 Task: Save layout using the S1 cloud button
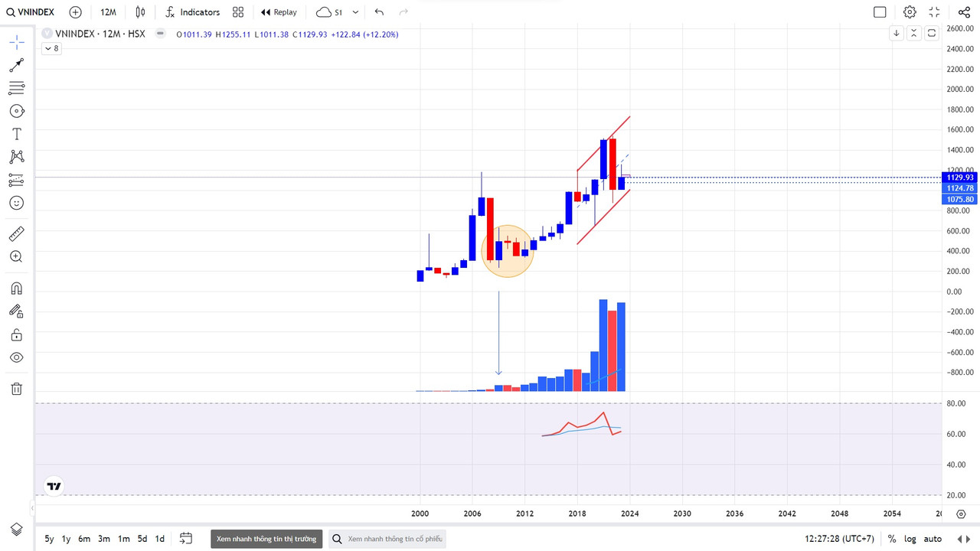point(329,12)
